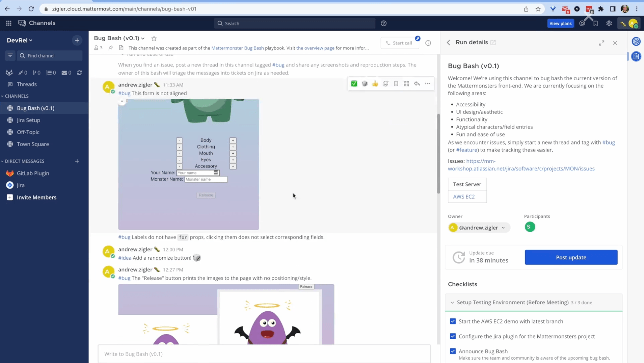Viewport: 644px width, 363px height.
Task: Open Bug Bash (v0.1) channel dropdown
Action: point(119,38)
